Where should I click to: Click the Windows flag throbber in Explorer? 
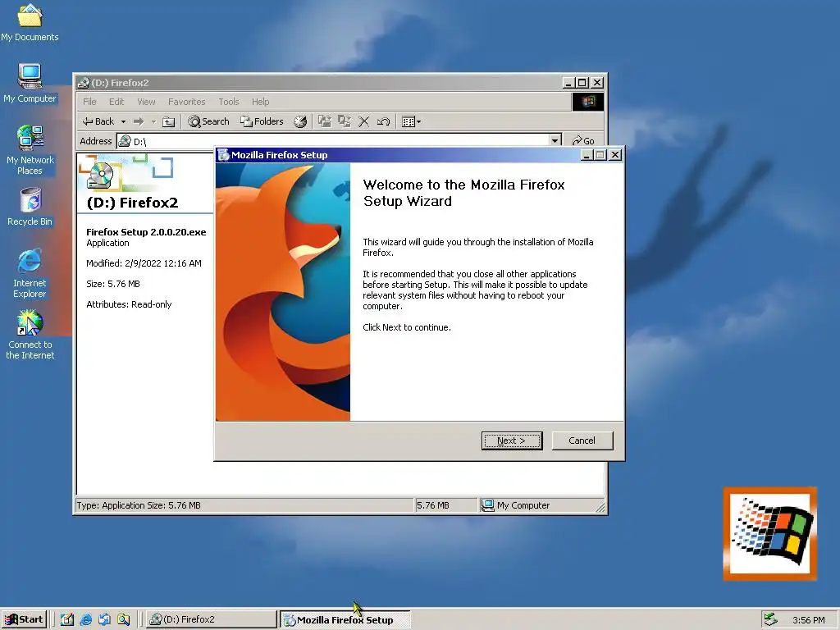pos(587,102)
